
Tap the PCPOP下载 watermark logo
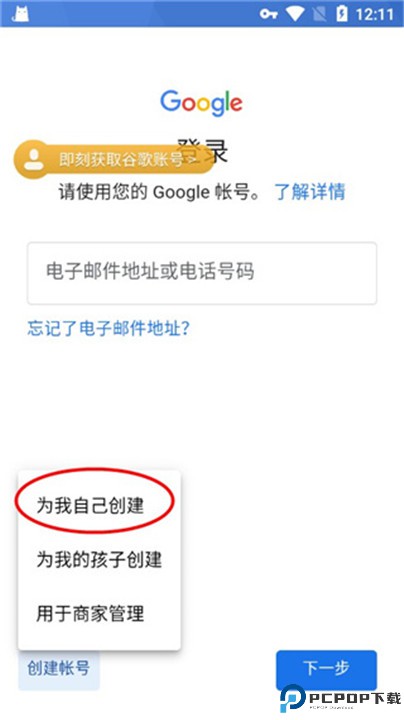(x=341, y=699)
